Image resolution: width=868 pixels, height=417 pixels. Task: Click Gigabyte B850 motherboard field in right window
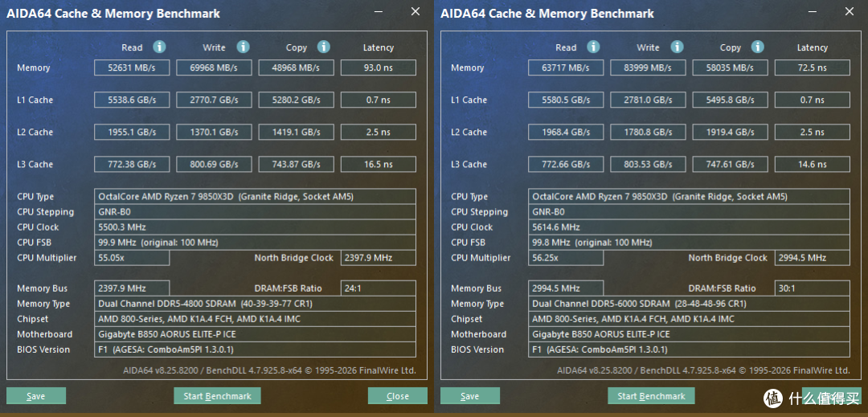click(690, 334)
